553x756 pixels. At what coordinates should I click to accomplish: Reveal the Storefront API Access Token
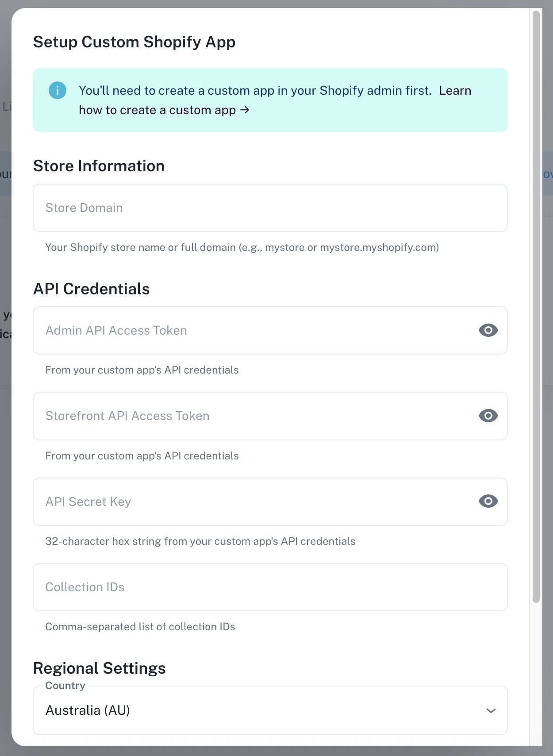tap(488, 416)
